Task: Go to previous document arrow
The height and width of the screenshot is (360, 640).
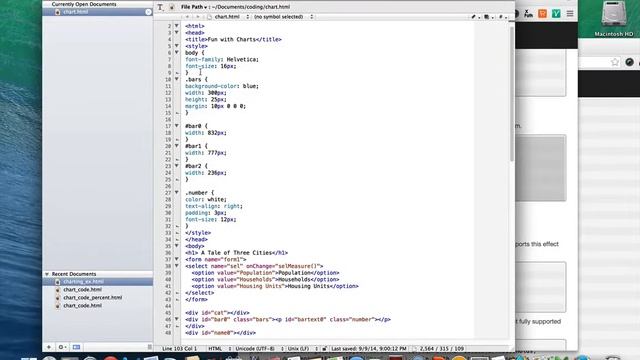Action: tap(187, 17)
